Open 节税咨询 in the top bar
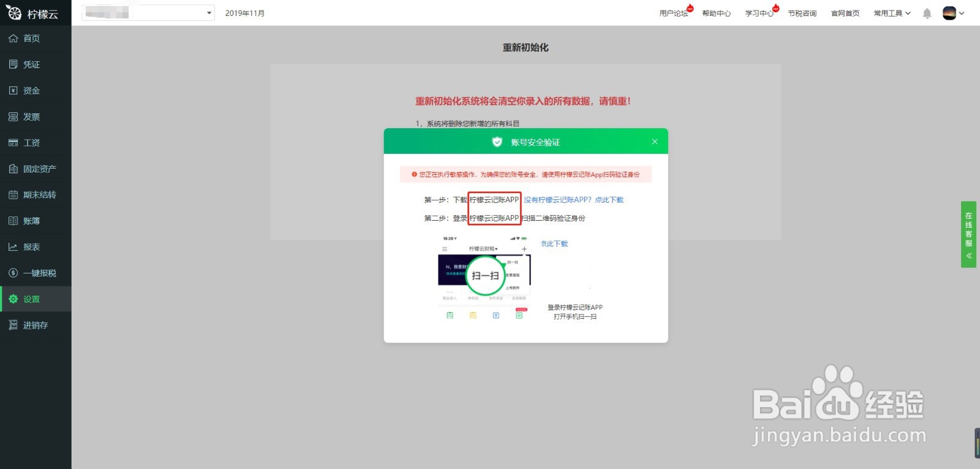Viewport: 980px width, 469px height. (802, 13)
